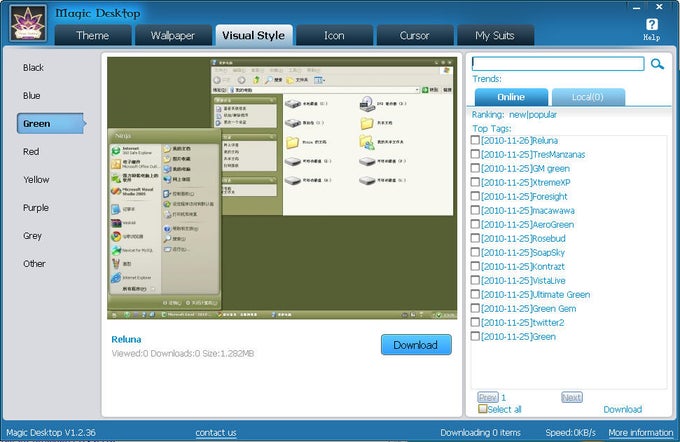The width and height of the screenshot is (680, 442).
Task: Mark the Kontrazt checkbox
Action: (x=475, y=266)
